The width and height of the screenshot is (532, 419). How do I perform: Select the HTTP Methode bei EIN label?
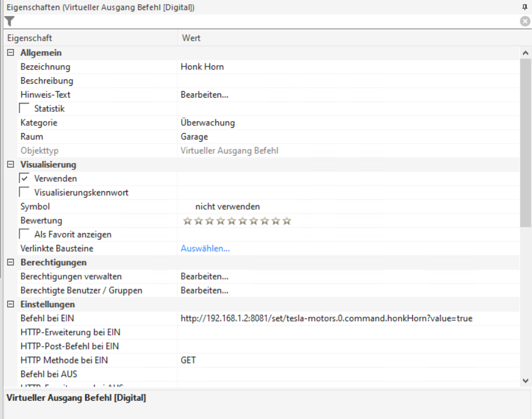pyautogui.click(x=64, y=360)
